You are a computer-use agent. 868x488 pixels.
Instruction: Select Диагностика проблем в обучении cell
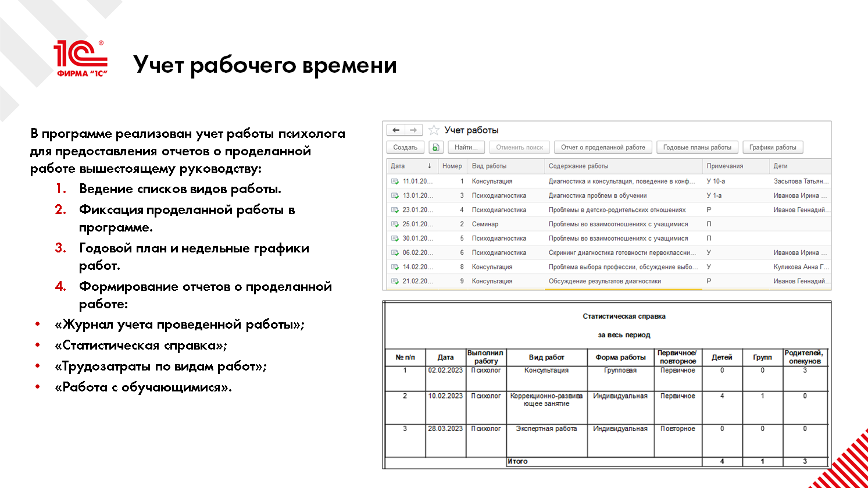[598, 195]
